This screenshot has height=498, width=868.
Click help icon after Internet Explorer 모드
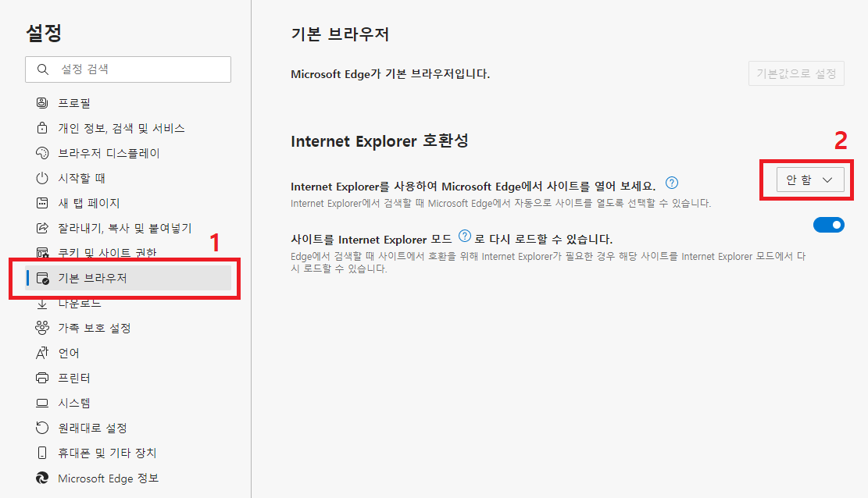(x=465, y=237)
